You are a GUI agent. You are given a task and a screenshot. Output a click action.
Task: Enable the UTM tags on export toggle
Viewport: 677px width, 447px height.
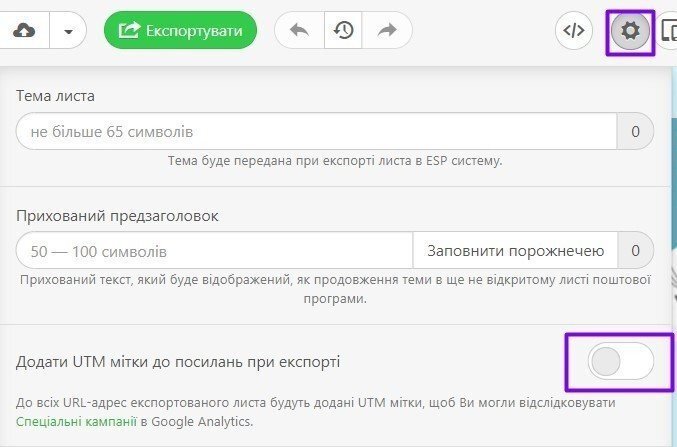coord(620,361)
